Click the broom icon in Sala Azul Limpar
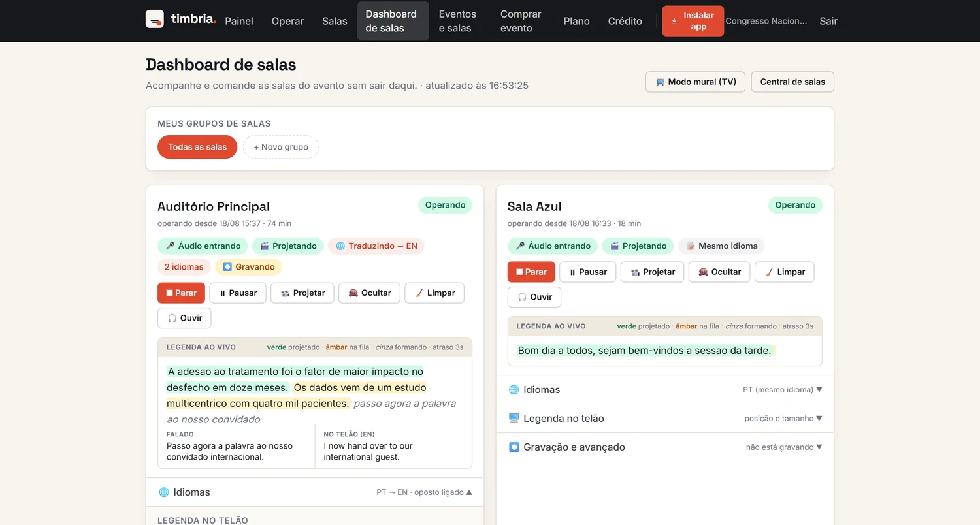This screenshot has width=980, height=525. [x=769, y=272]
